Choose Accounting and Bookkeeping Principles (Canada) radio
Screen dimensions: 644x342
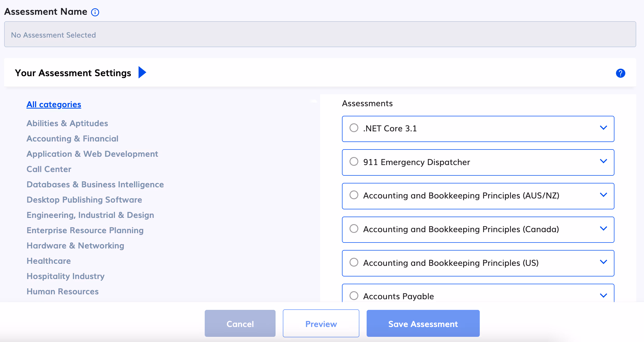click(354, 229)
